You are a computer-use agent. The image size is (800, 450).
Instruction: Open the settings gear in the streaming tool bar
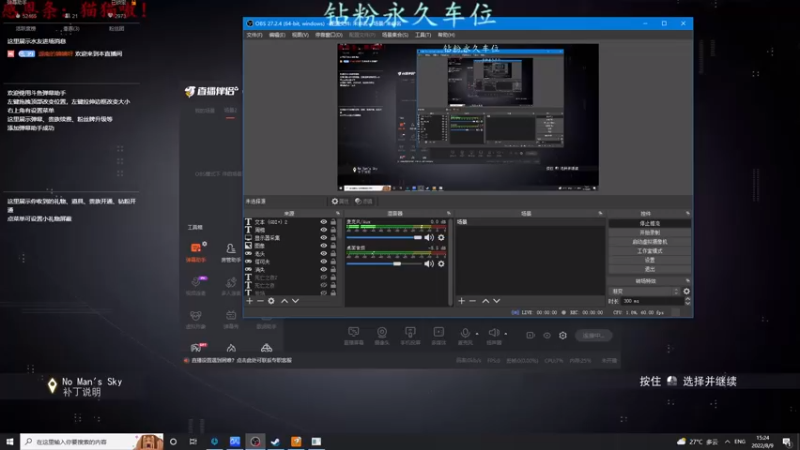(x=563, y=335)
